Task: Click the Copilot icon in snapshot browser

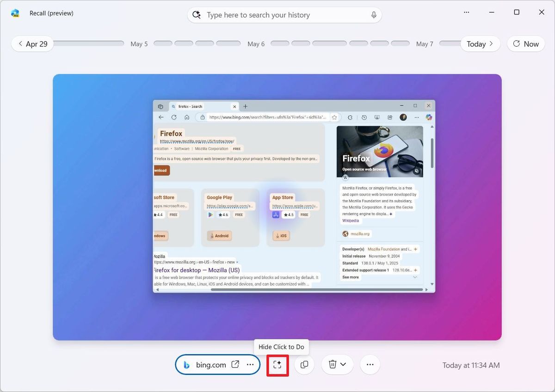Action: pyautogui.click(x=429, y=117)
